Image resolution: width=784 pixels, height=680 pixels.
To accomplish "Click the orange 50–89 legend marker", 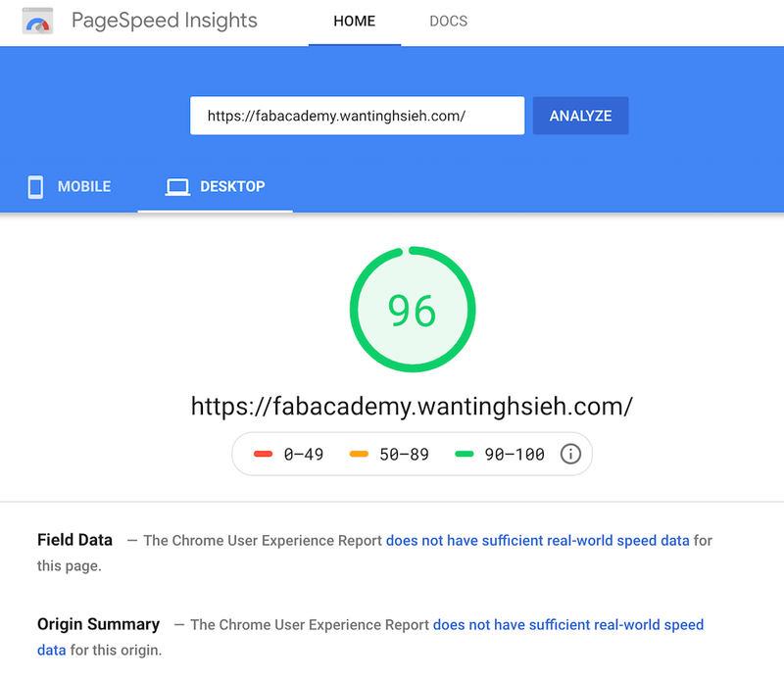I will 359,454.
